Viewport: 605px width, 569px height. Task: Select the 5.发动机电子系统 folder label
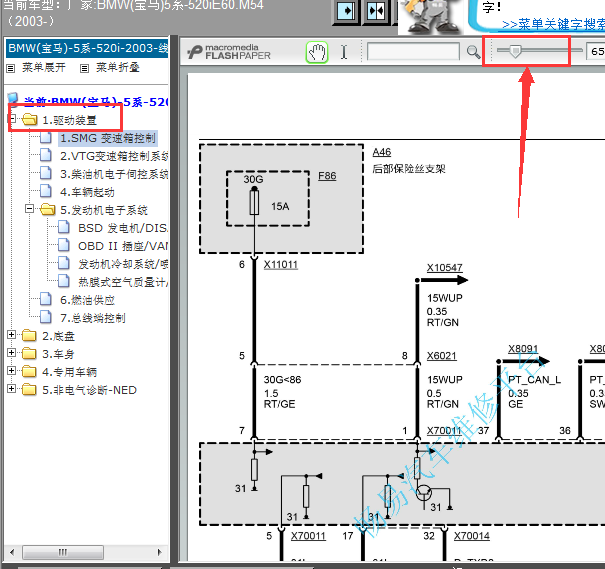(x=104, y=210)
